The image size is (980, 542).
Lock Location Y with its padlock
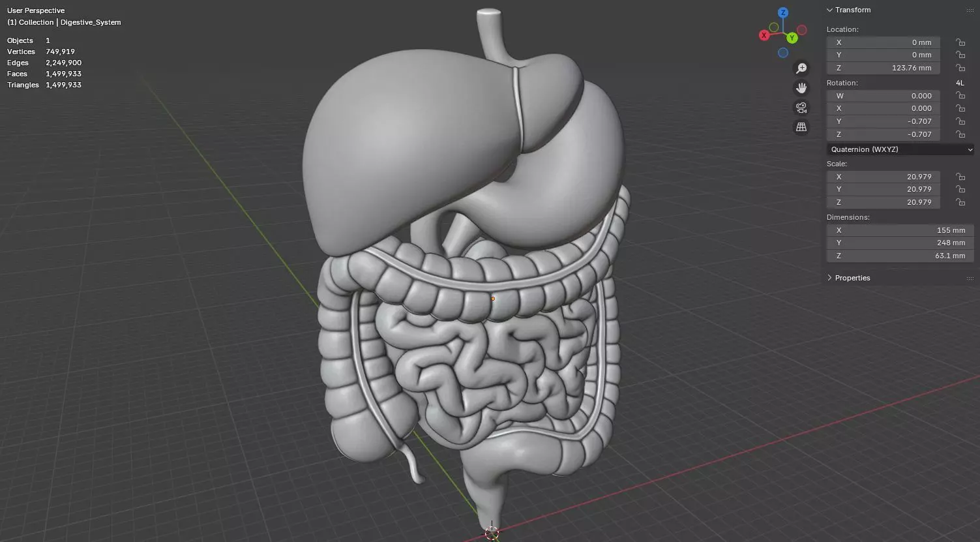(960, 55)
